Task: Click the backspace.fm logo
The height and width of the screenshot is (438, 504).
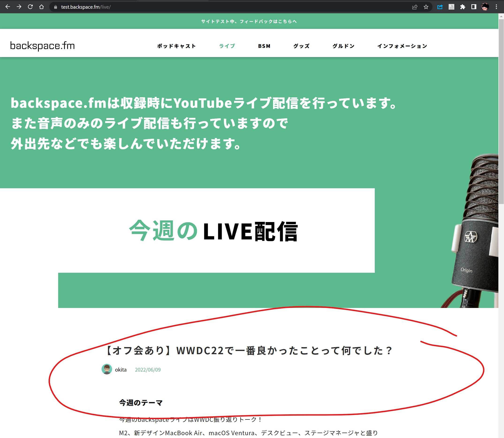Action: pos(42,46)
